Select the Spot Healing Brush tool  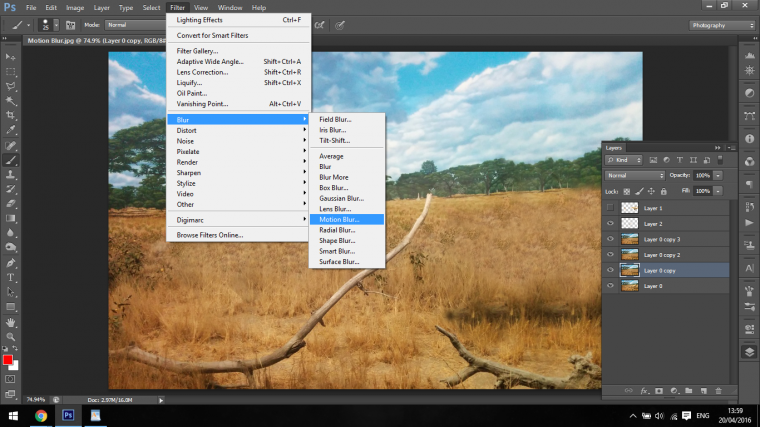tap(10, 145)
